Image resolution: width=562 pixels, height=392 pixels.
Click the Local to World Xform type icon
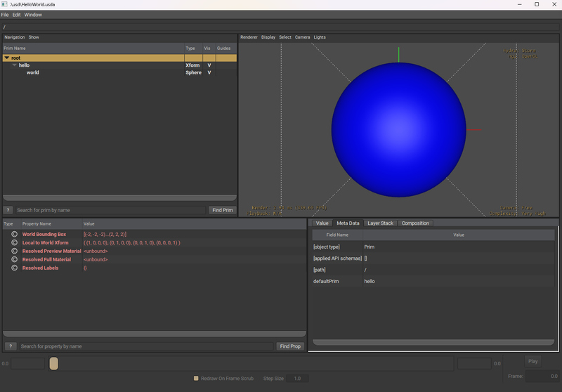click(x=13, y=242)
